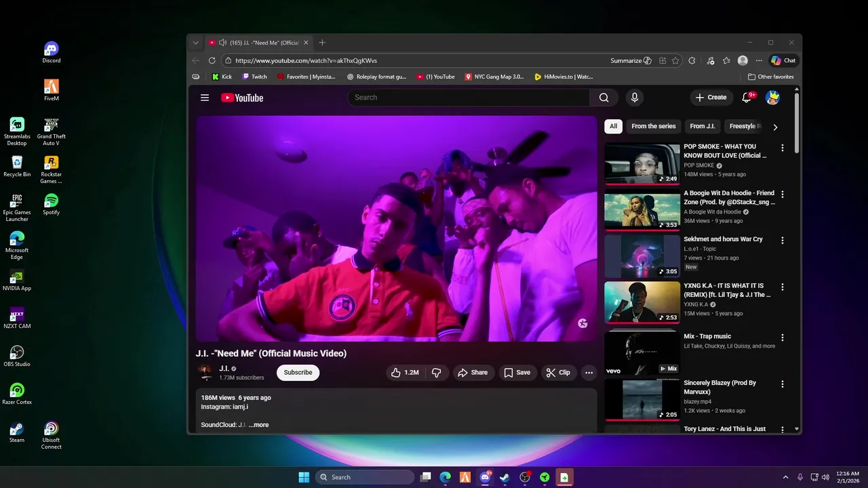Expand description with ...more
Screen dimensions: 868x488
(x=258, y=425)
